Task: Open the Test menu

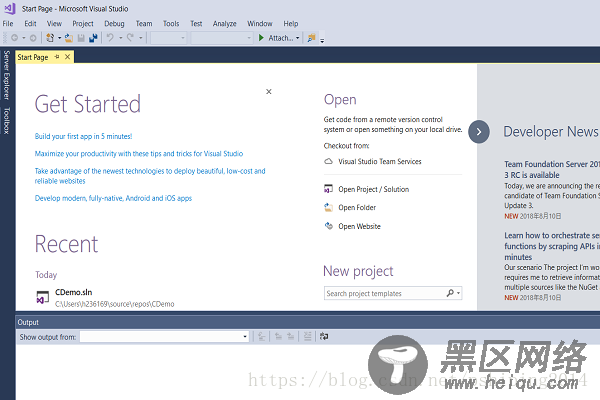Action: pyautogui.click(x=196, y=24)
